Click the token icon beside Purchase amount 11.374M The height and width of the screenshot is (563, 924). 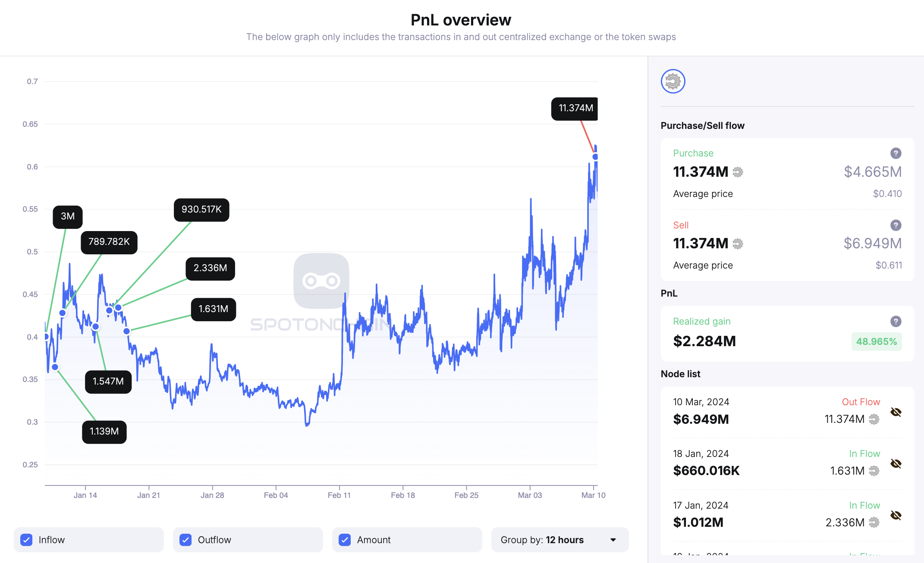click(738, 172)
